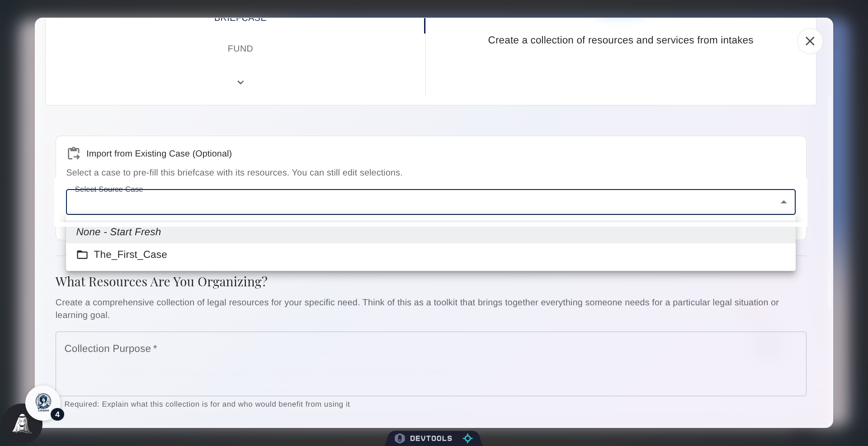Click the Import from Existing Case clipboard icon
Screen dimensions: 868x446
click(x=73, y=153)
